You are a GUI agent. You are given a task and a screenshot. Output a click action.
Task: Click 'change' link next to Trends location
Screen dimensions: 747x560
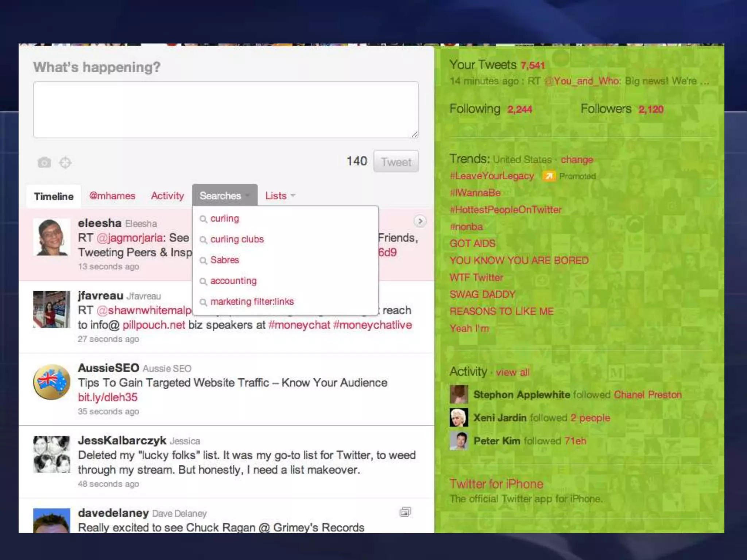[x=577, y=160]
